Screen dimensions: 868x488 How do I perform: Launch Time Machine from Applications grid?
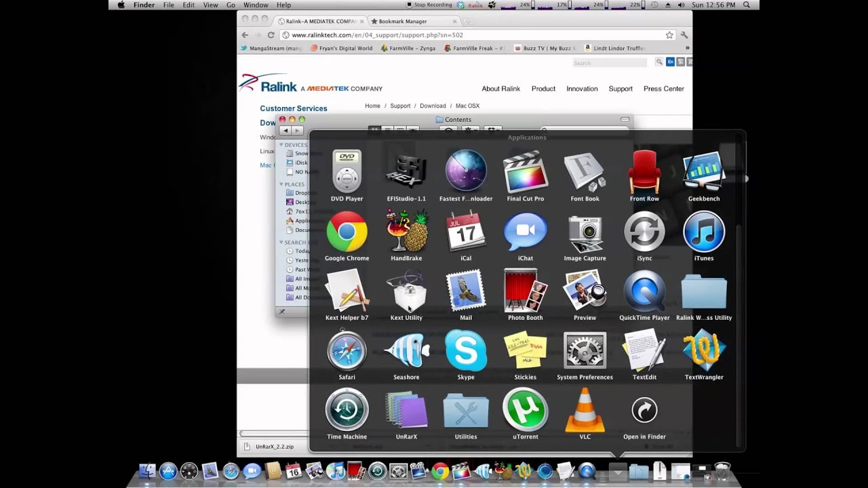(x=347, y=409)
